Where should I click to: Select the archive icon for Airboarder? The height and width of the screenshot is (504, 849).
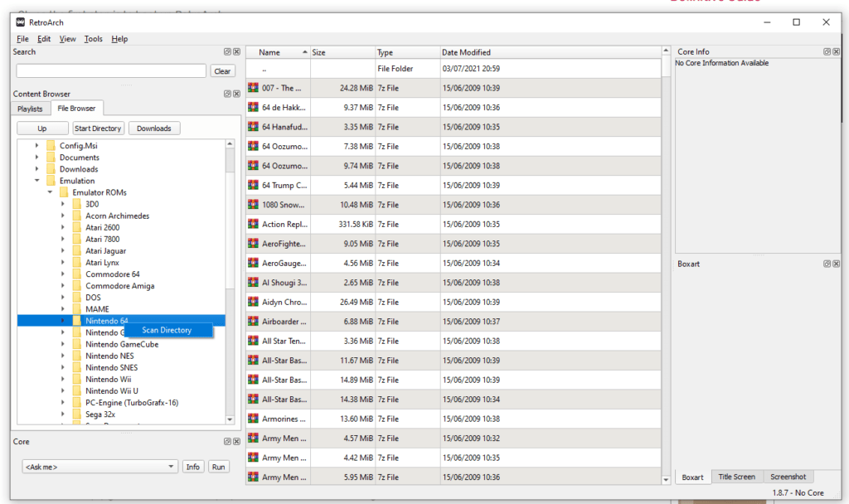click(253, 322)
